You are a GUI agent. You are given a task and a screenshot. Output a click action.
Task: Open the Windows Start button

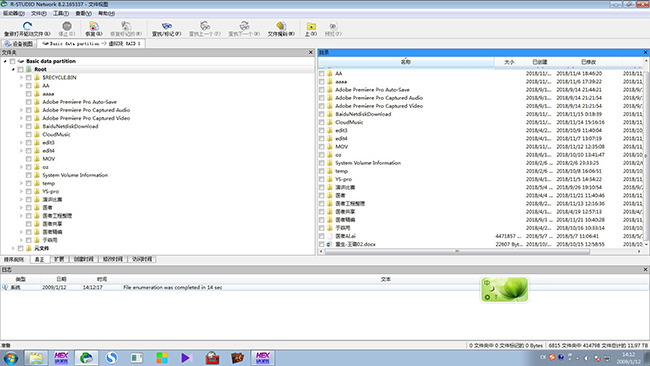tap(11, 358)
